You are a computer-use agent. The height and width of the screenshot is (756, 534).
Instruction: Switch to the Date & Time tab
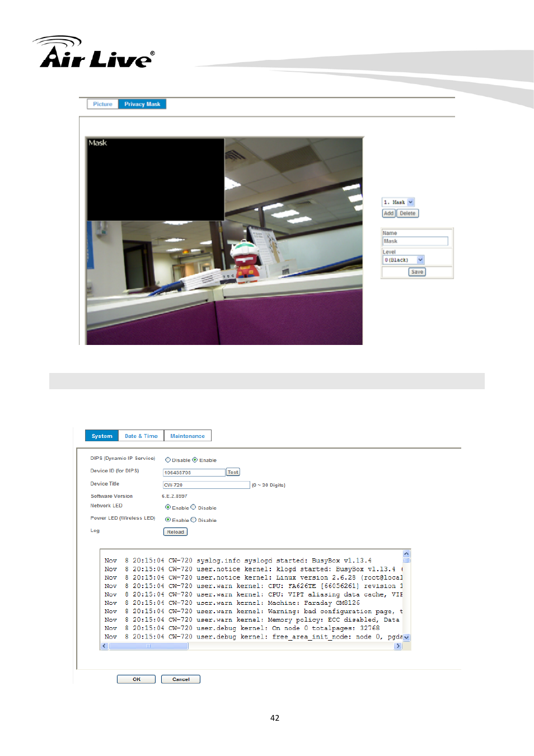[141, 436]
